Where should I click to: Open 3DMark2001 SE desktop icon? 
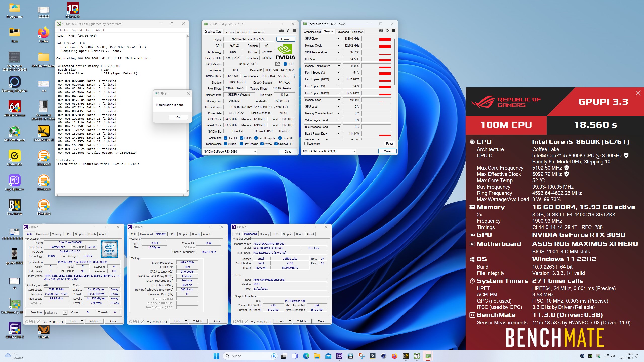44,133
